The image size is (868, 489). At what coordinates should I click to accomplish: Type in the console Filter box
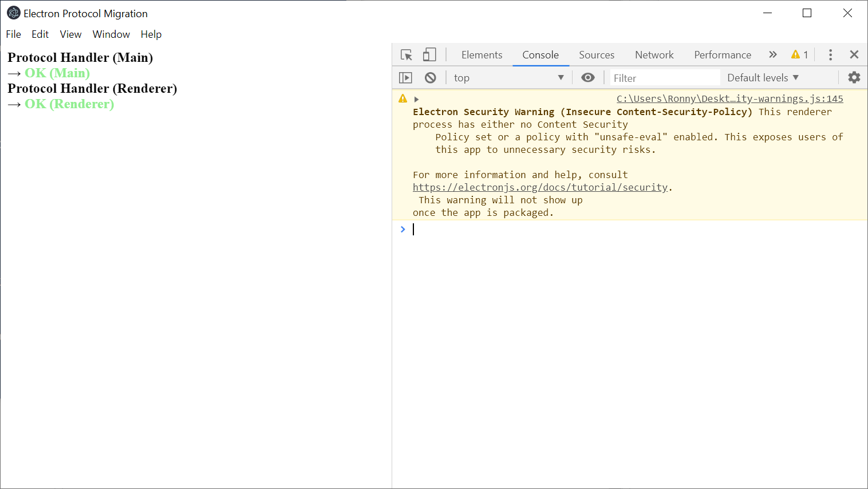point(664,77)
